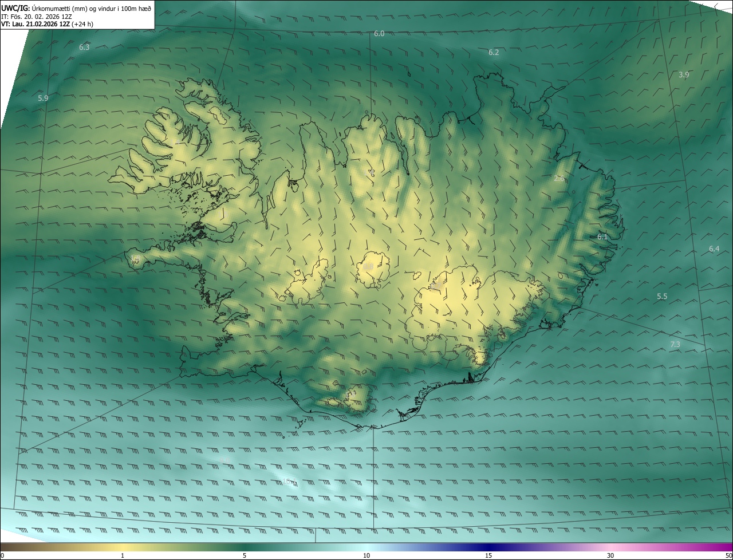
Task: Click the 7.3 value on the map
Action: pos(675,344)
